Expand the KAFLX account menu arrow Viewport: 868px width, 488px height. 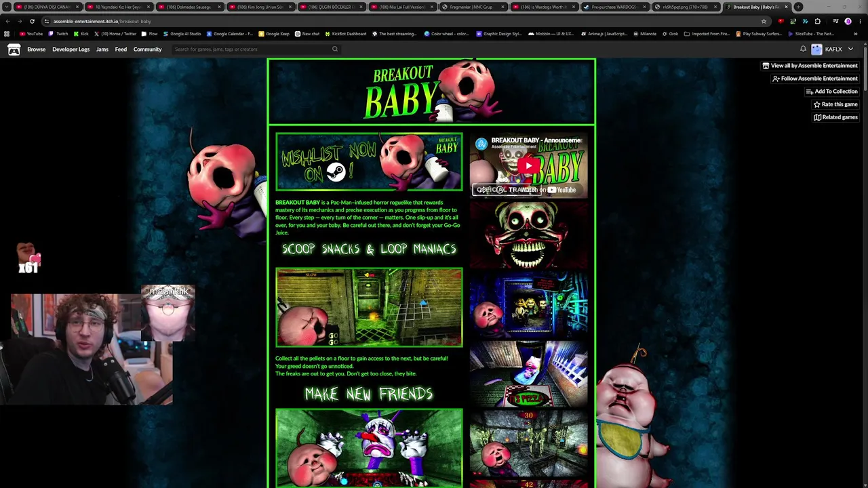click(x=850, y=49)
